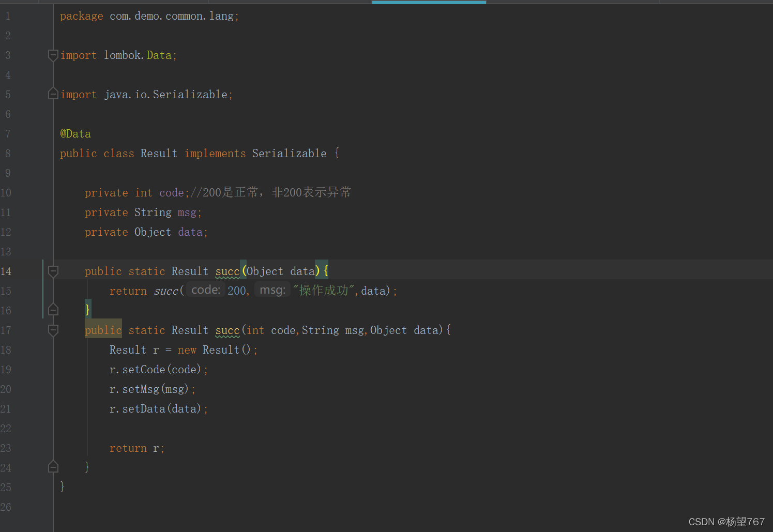Collapse the import block fold marker at line 3

click(x=53, y=55)
